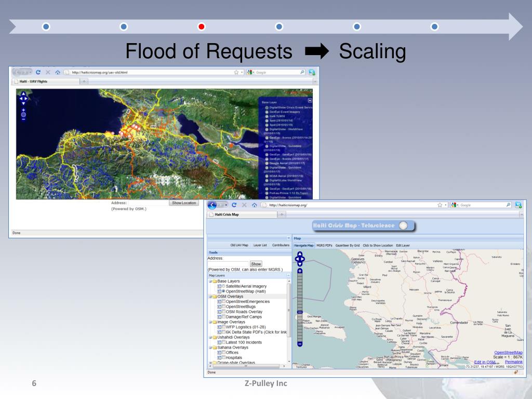Enable the Hospitals overlay
Screen dimensions: 532x399
[223, 357]
